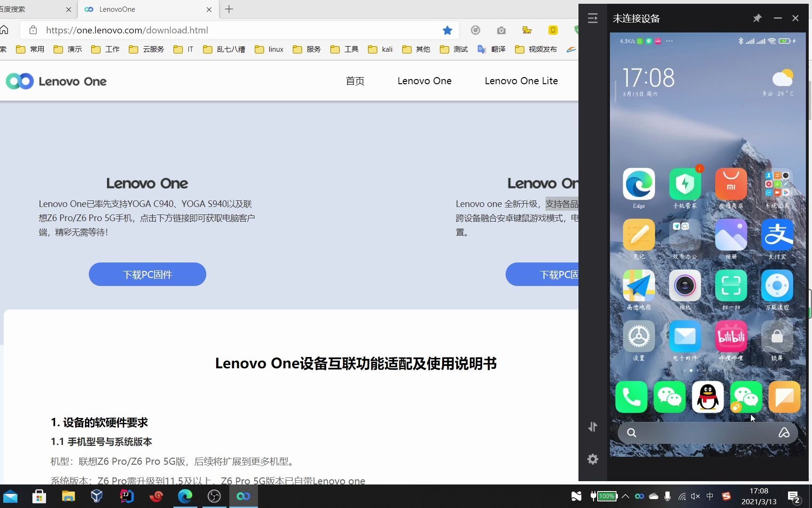This screenshot has height=508, width=812.
Task: Open the first WeChat icon in dock
Action: [x=669, y=397]
